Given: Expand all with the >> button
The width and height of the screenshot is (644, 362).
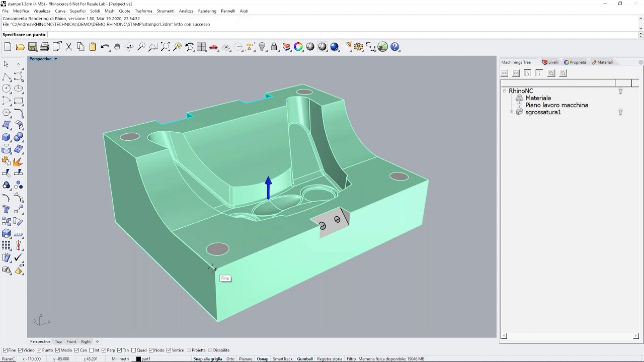Looking at the screenshot, I should (x=505, y=73).
